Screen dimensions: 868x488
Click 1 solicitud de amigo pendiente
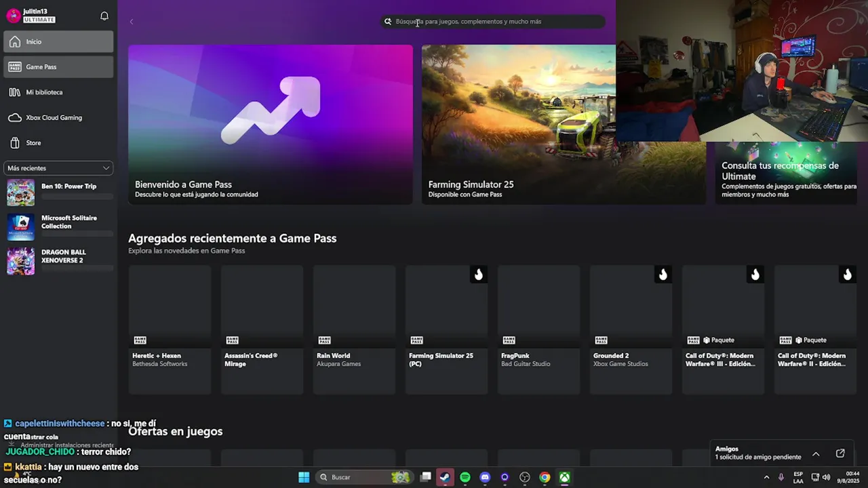[758, 457]
